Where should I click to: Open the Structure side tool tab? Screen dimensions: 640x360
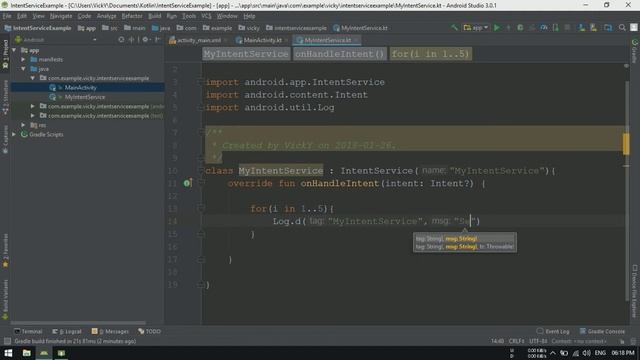pos(5,98)
